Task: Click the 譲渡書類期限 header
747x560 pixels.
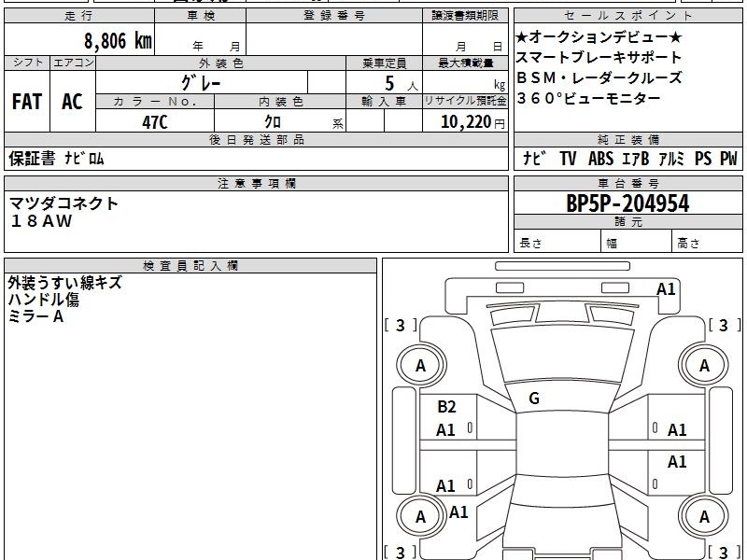Action: (465, 16)
